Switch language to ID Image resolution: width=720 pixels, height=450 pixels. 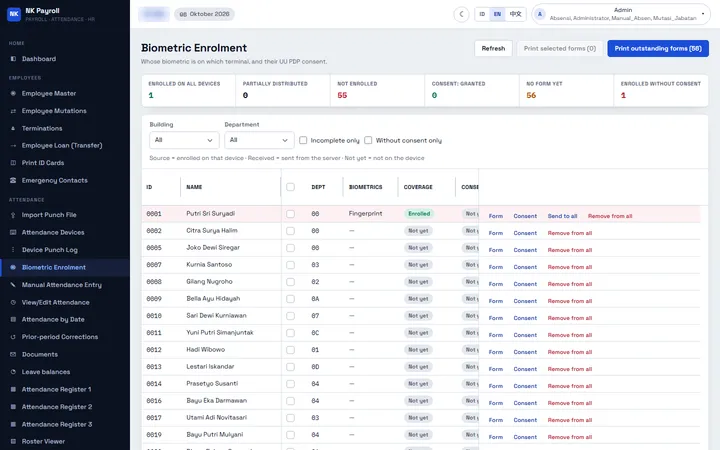[x=482, y=14]
